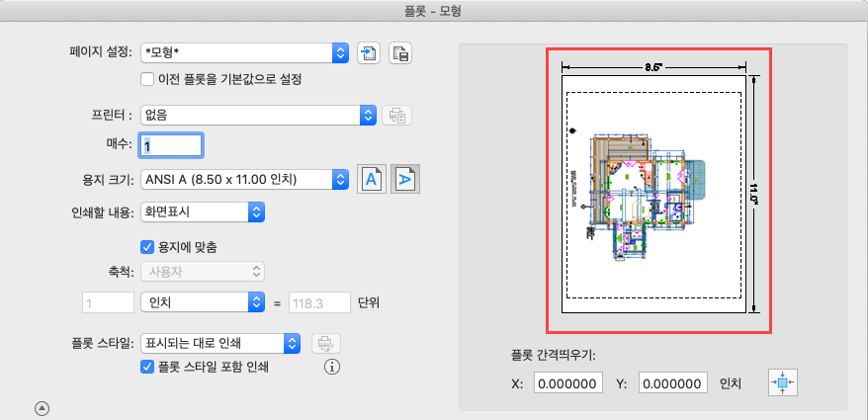Click the 페이지 설정: label
Image resolution: width=868 pixels, height=420 pixels.
101,52
